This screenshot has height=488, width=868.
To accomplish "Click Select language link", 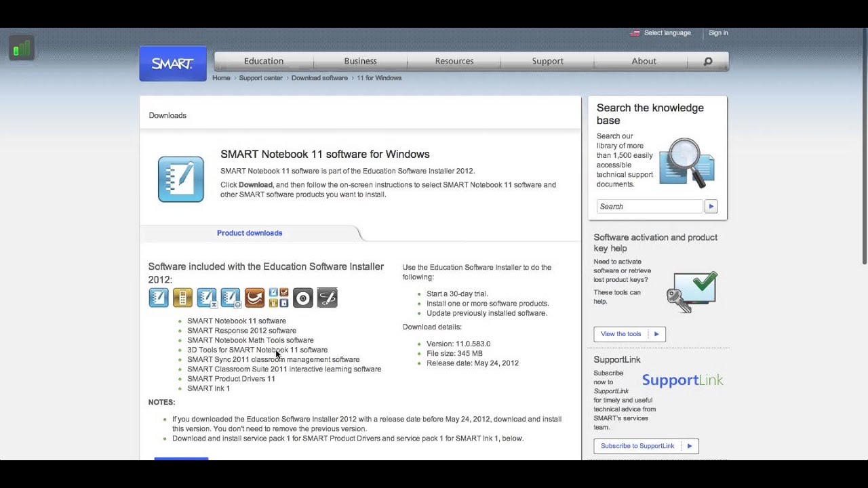I will [667, 33].
